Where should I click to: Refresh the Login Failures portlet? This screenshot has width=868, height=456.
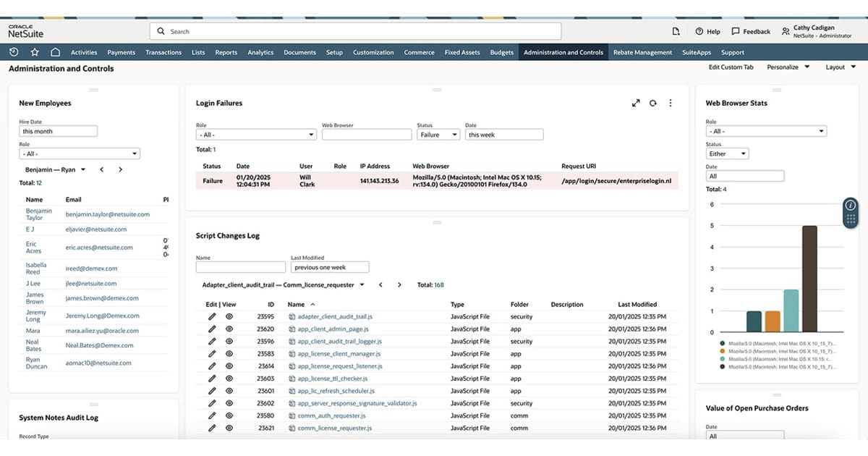(x=653, y=103)
